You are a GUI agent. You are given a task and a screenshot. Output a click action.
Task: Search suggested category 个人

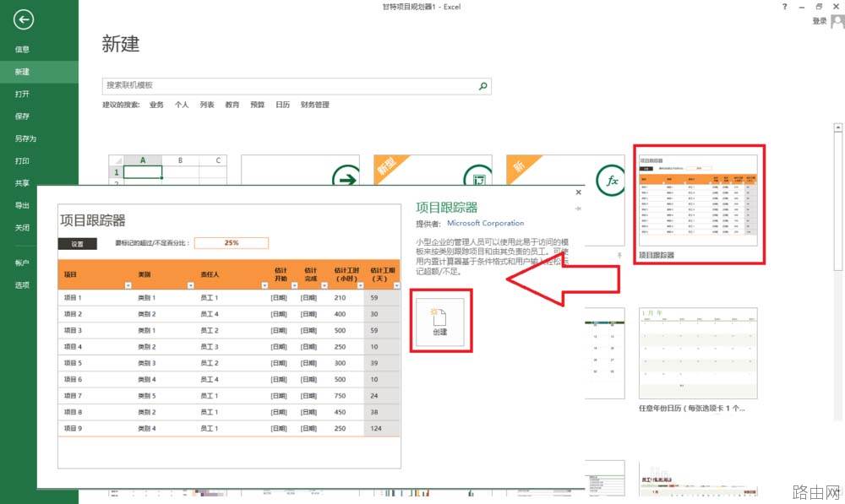point(182,105)
